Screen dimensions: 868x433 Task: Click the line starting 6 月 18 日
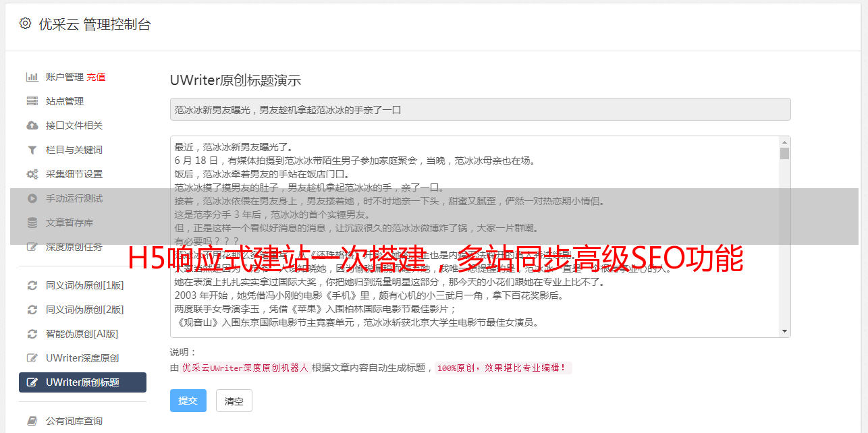[x=354, y=161]
